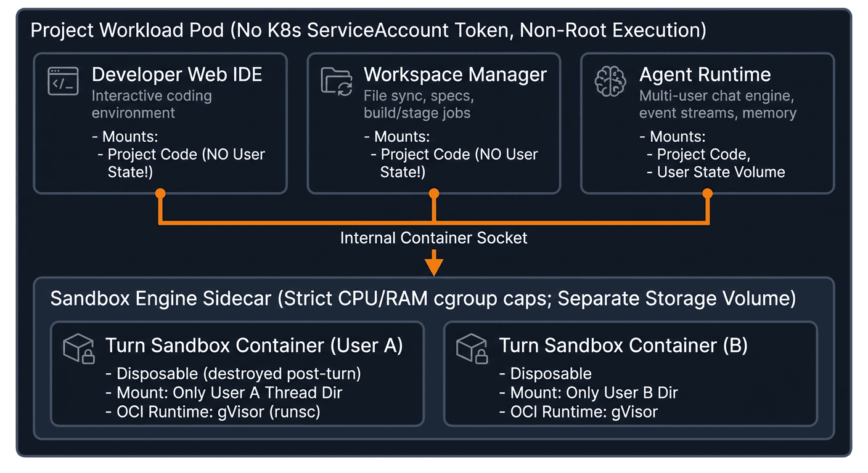This screenshot has width=868, height=473.
Task: Click "Project Code (NO User State!)" under Workspace Manager
Action: coord(459,163)
